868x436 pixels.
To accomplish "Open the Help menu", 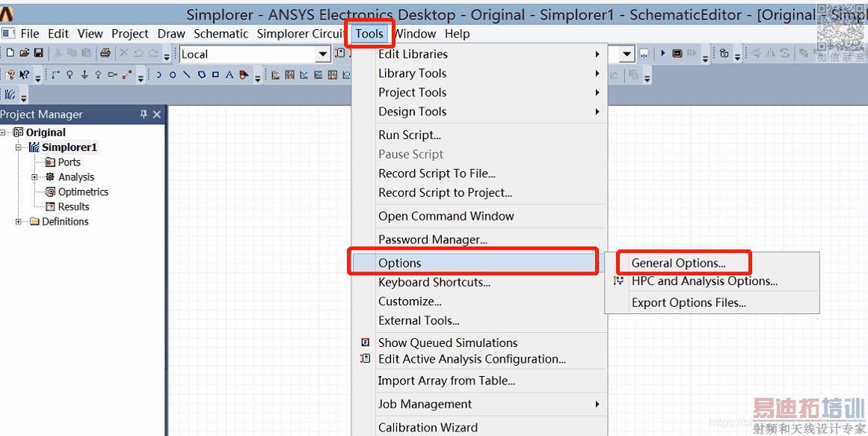I will point(457,34).
